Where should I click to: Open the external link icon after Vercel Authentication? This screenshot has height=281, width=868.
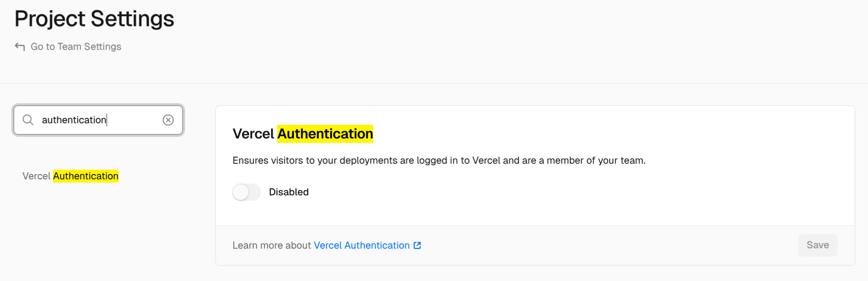click(417, 245)
